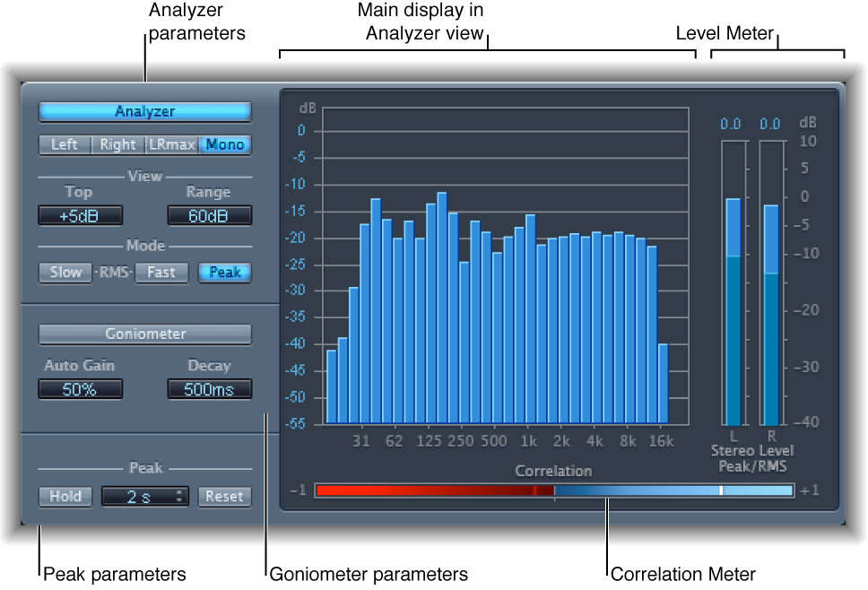Select the Left channel display
Viewport: 868px width, 590px height.
[x=65, y=143]
